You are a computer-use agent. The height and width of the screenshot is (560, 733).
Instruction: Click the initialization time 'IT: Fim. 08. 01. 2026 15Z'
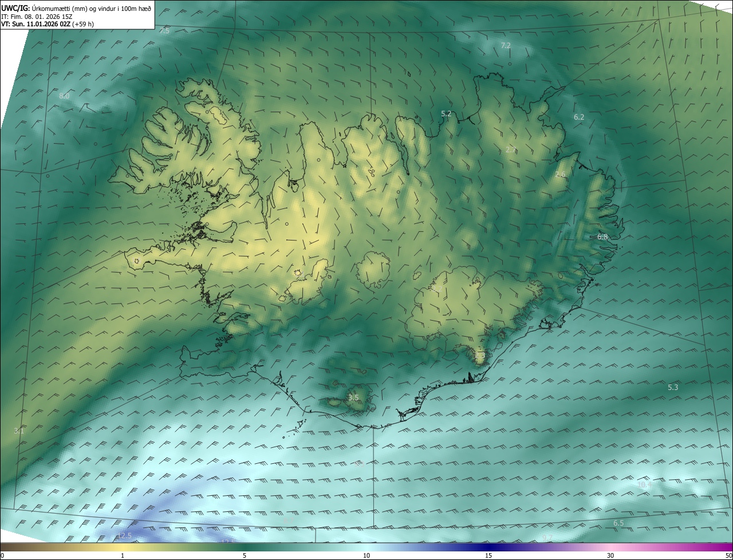click(38, 16)
